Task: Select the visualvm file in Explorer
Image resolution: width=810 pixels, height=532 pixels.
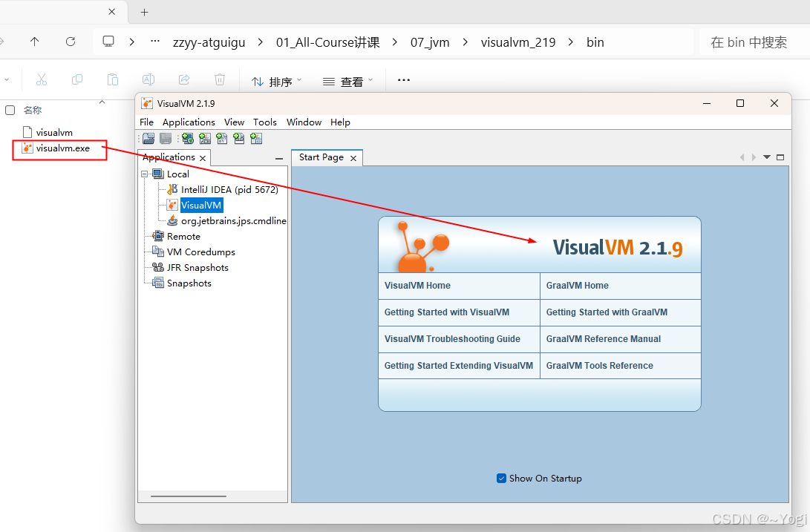Action: (x=54, y=133)
